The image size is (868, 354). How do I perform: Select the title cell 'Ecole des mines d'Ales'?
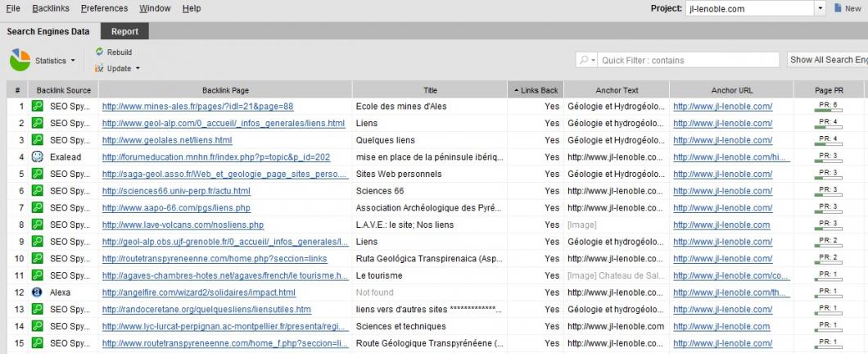401,107
